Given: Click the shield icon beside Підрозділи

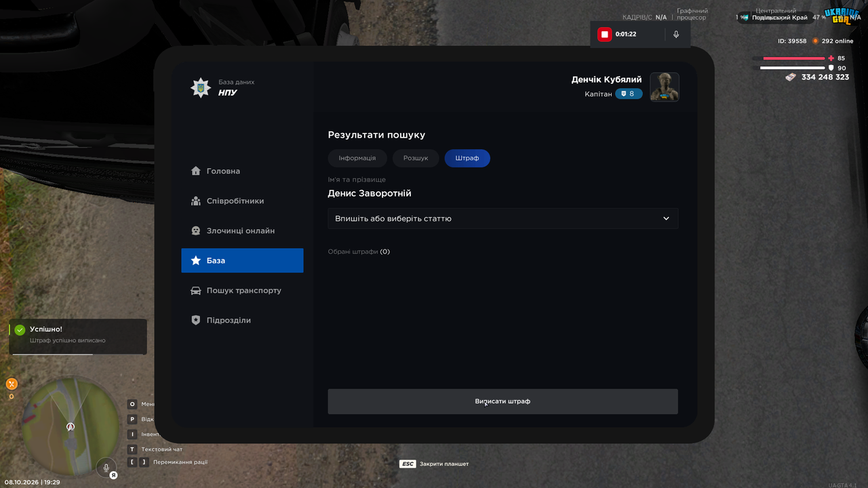Looking at the screenshot, I should pyautogui.click(x=196, y=320).
